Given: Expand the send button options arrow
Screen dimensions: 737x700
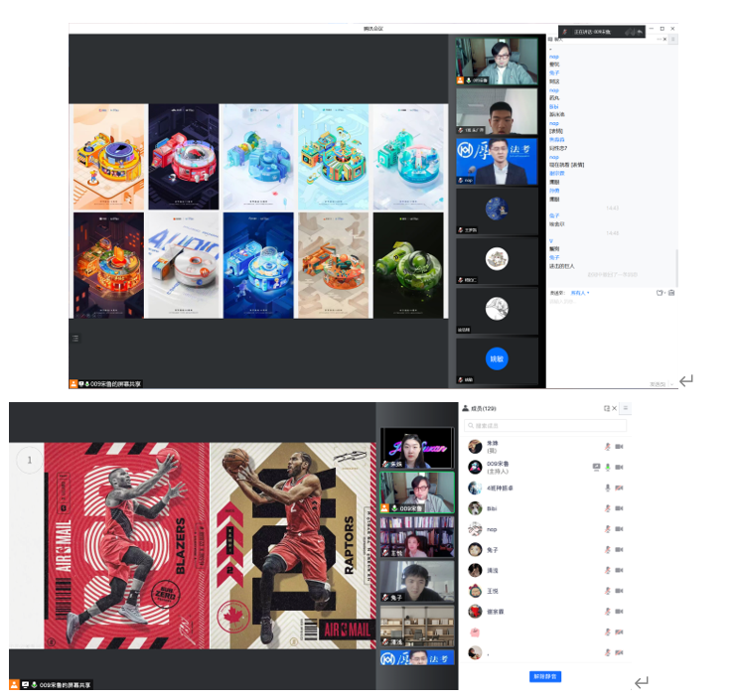Looking at the screenshot, I should point(671,384).
